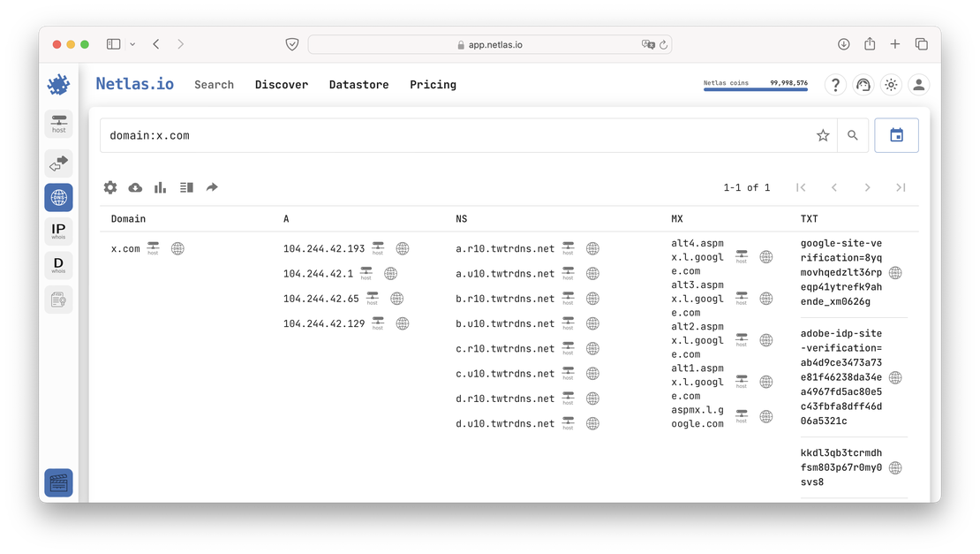This screenshot has height=554, width=980.
Task: Share results using the share arrow
Action: 209,187
